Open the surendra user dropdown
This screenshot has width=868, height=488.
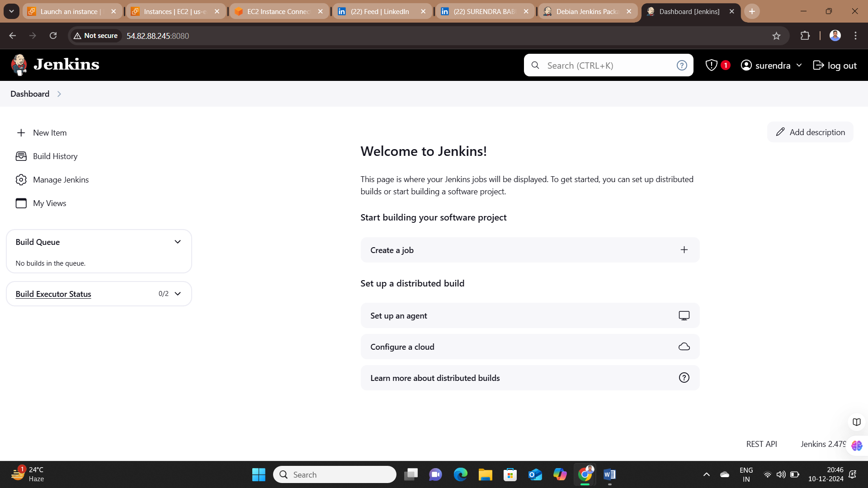tap(771, 66)
